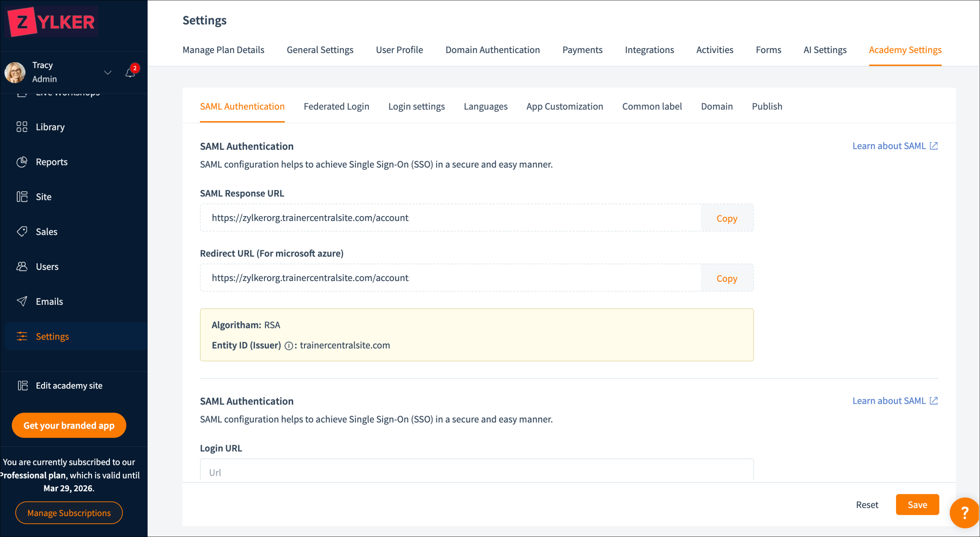Copy the Redirect URL for Microsoft Azure
The width and height of the screenshot is (980, 537).
(x=726, y=278)
